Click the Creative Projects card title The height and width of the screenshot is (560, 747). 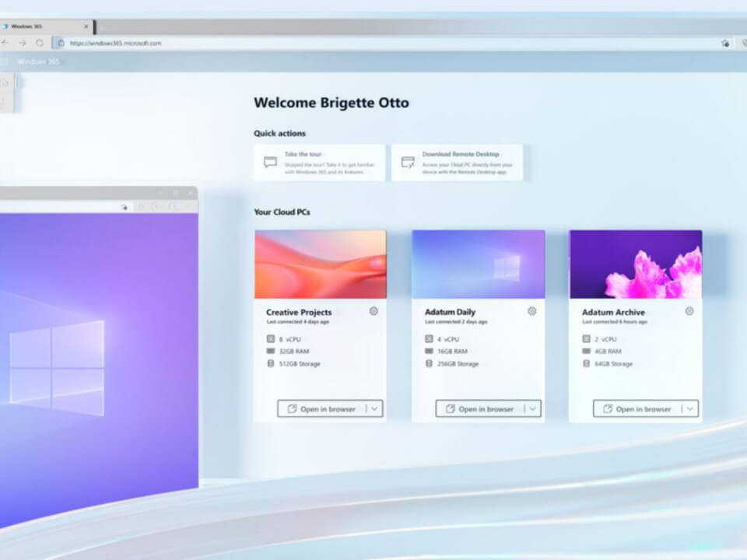pos(299,313)
